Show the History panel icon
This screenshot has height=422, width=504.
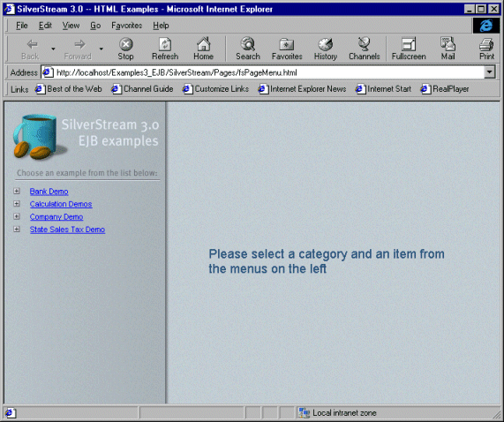(x=326, y=44)
